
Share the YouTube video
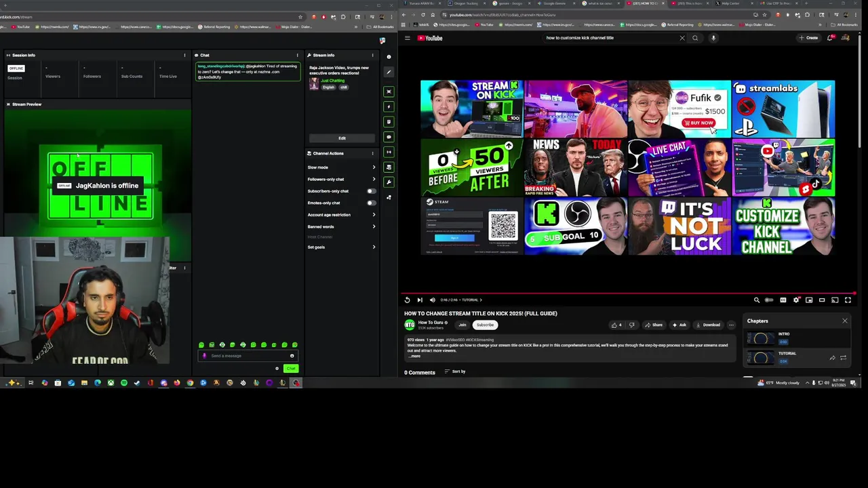point(654,325)
